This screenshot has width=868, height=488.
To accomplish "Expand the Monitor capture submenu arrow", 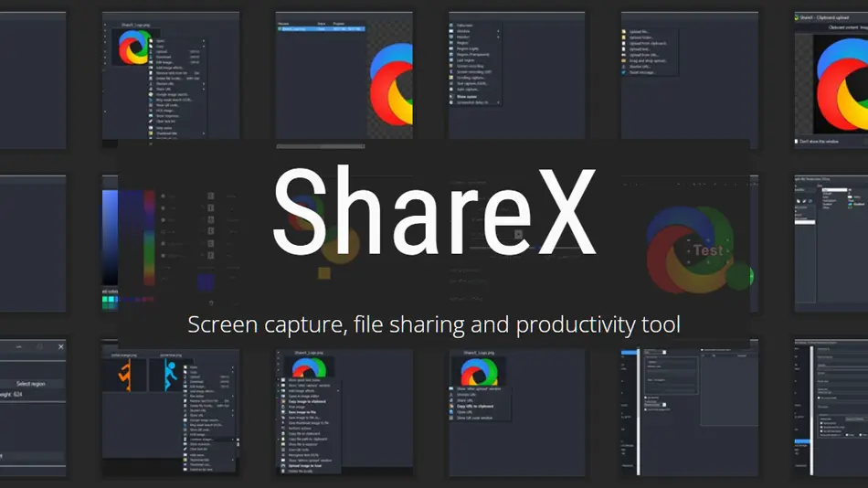I will click(x=498, y=37).
